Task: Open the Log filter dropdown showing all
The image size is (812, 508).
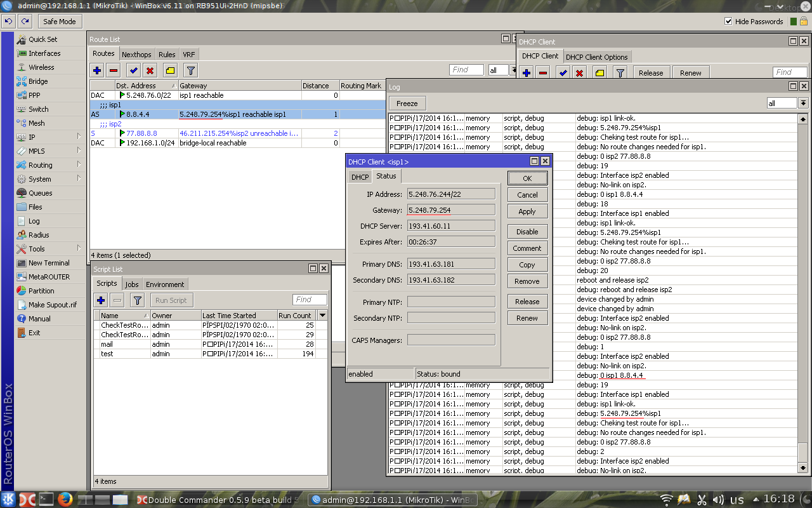Action: pyautogui.click(x=803, y=103)
